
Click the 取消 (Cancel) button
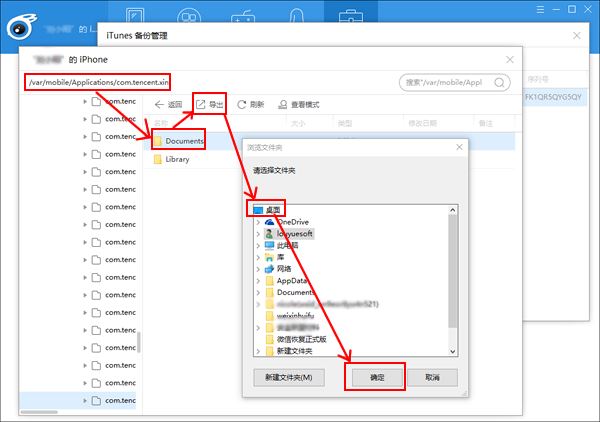tap(432, 377)
